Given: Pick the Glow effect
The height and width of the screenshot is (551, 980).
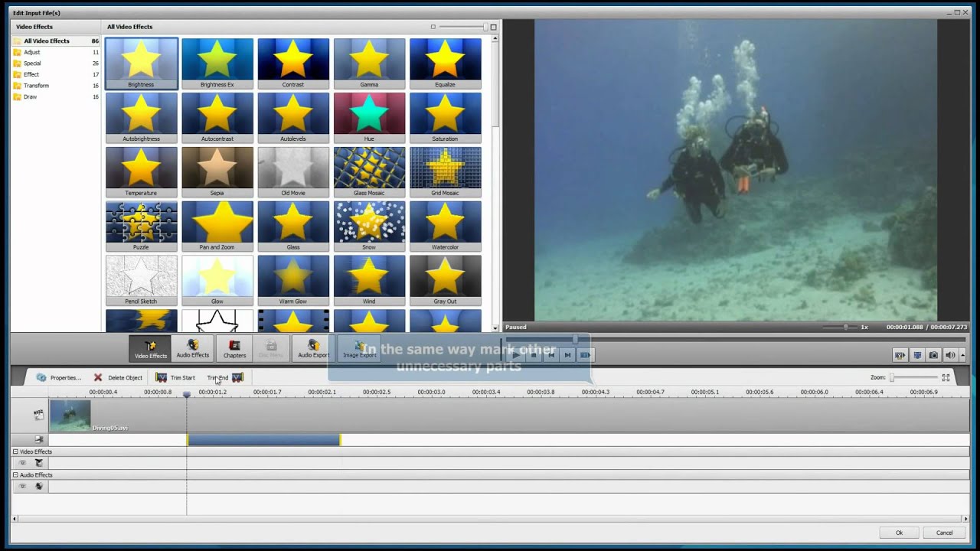Looking at the screenshot, I should coord(217,281).
